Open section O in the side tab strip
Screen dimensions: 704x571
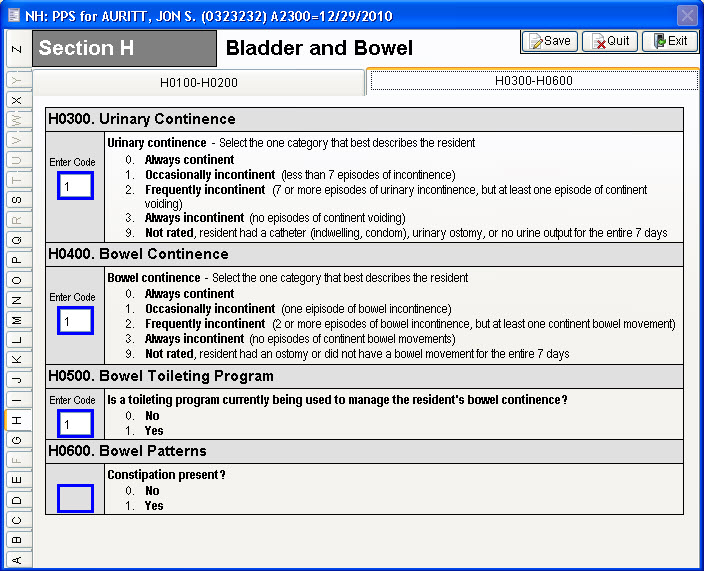click(x=17, y=280)
